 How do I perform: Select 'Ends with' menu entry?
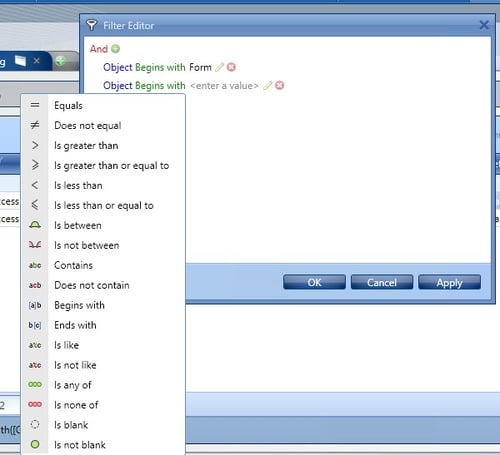coord(75,325)
